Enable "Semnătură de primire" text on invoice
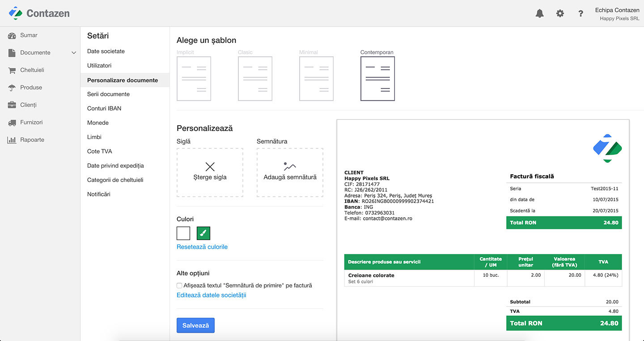This screenshot has width=644, height=341. pos(179,286)
